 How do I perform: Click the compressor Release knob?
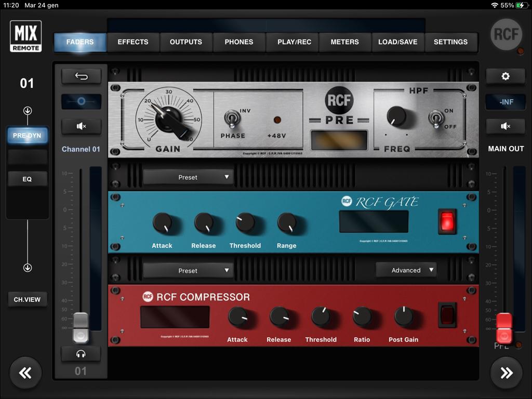pyautogui.click(x=280, y=317)
